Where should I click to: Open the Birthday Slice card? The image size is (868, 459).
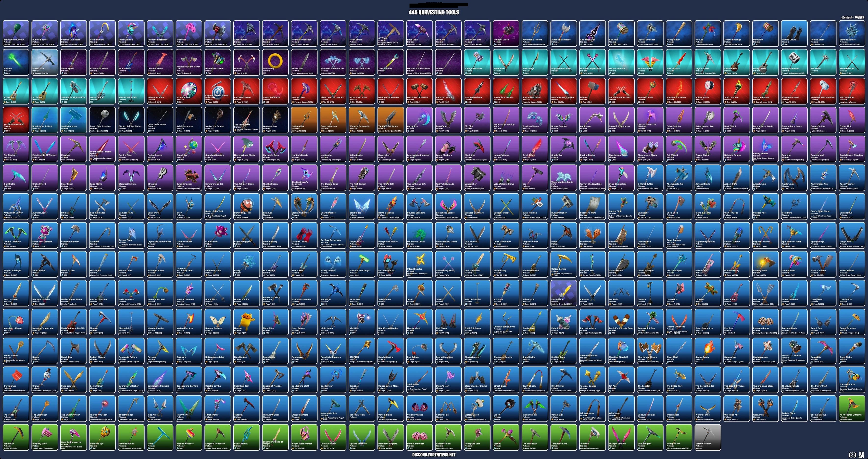44,437
